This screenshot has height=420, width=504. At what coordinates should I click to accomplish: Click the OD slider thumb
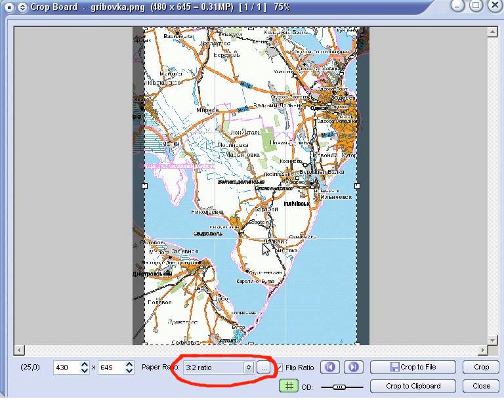click(339, 387)
